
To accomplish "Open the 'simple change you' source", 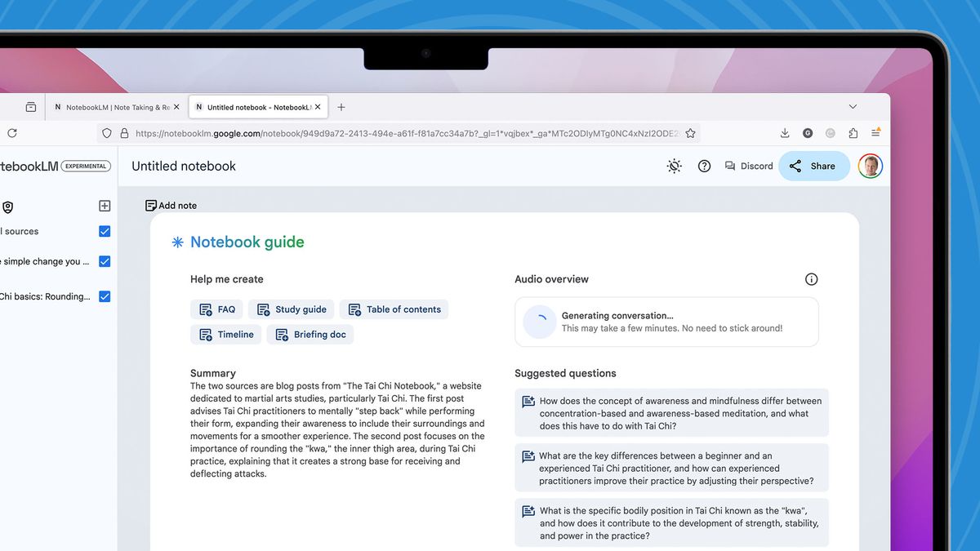I will (45, 261).
